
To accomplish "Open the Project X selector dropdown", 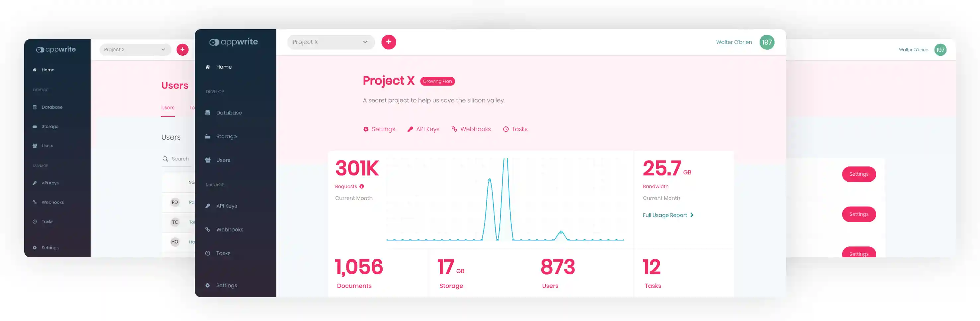I will coord(330,42).
